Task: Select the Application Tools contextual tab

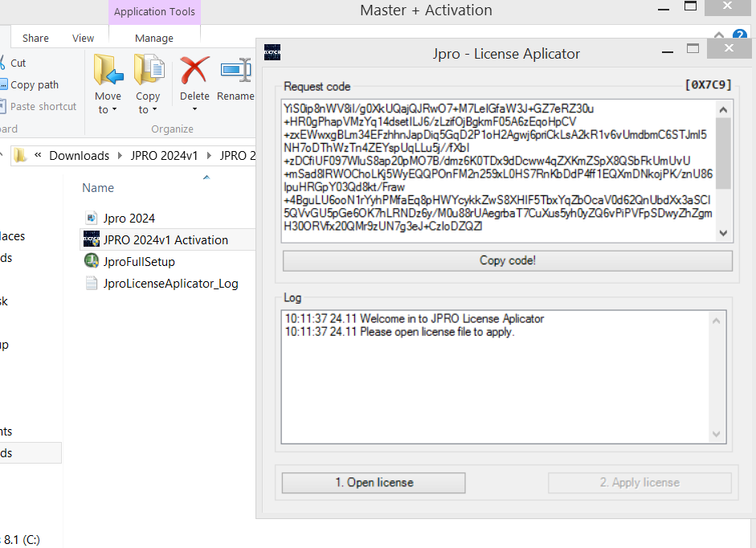Action: (x=154, y=11)
